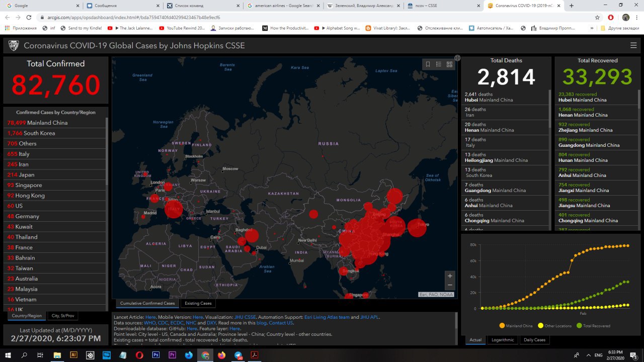
Task: Open Opera browser from the taskbar
Action: [x=139, y=355]
